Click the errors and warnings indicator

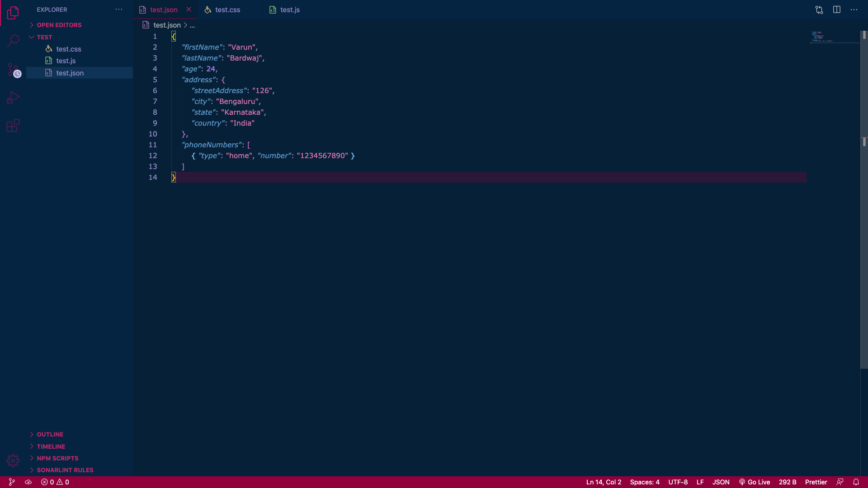[x=55, y=482]
